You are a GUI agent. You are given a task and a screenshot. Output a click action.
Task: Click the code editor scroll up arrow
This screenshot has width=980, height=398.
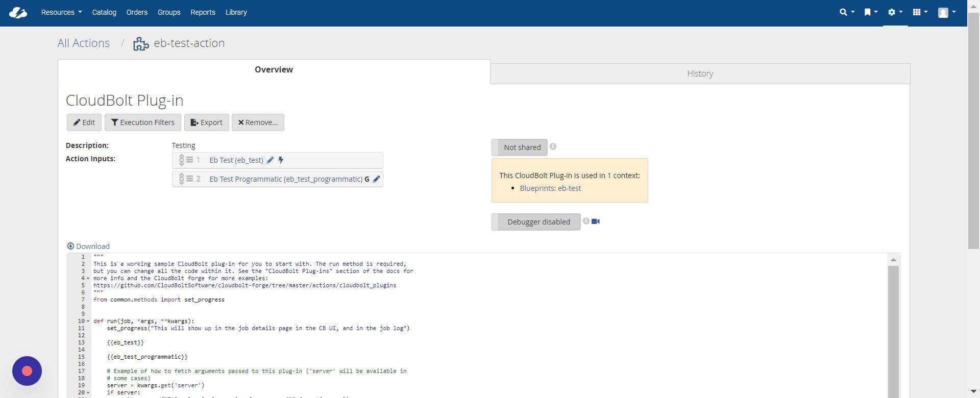(893, 260)
